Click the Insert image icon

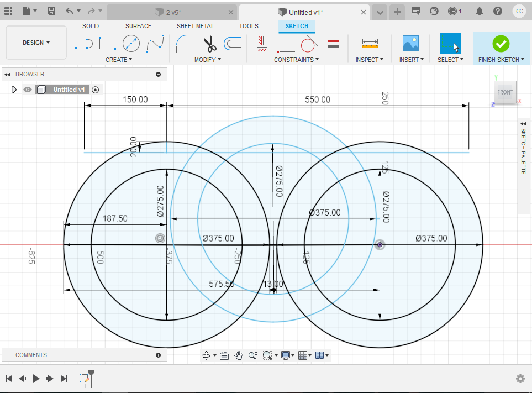click(410, 44)
